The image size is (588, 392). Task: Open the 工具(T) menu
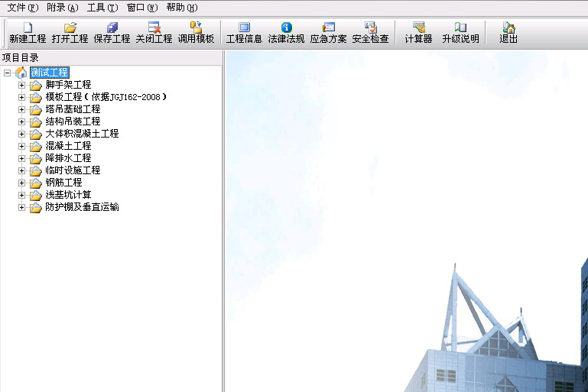pyautogui.click(x=102, y=8)
